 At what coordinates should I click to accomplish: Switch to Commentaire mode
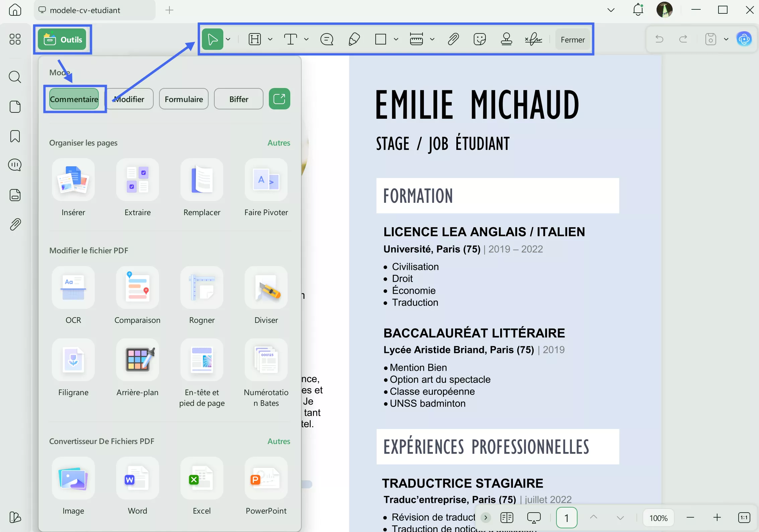point(74,99)
